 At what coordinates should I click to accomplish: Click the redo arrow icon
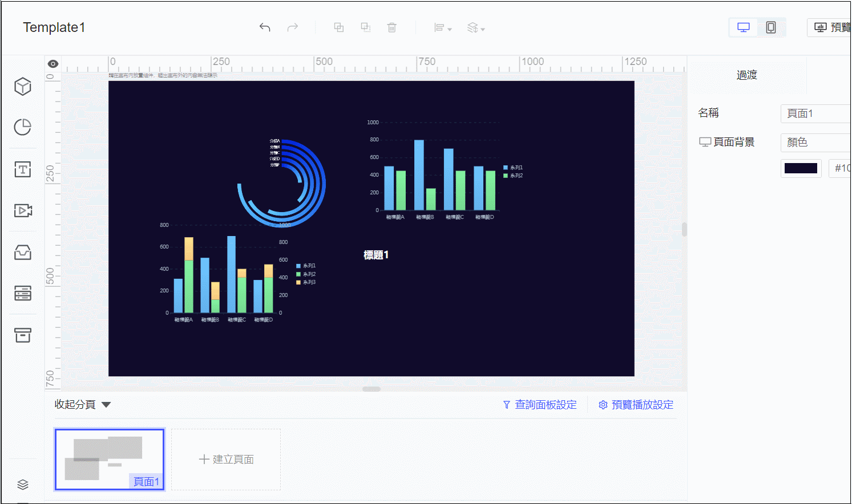(x=293, y=27)
